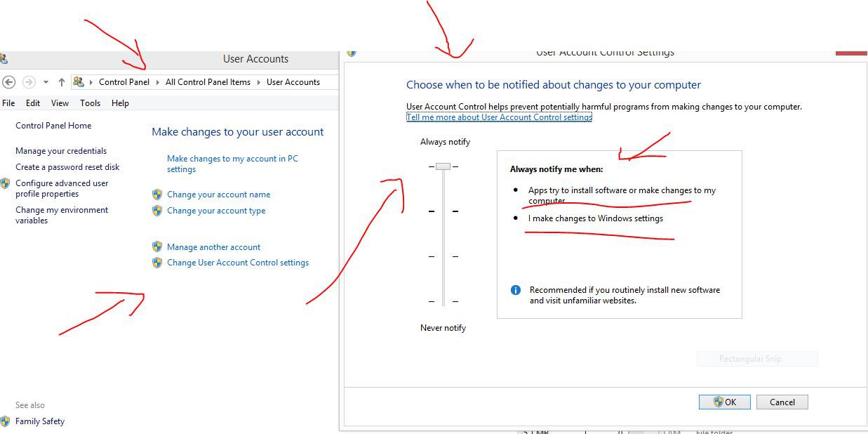Click heading Choose when to be notified

[554, 85]
